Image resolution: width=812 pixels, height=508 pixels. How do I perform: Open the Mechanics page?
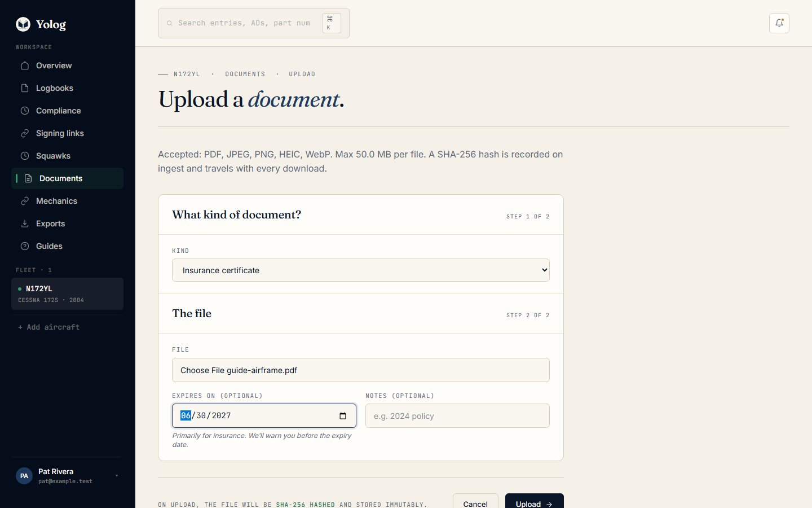(67, 201)
